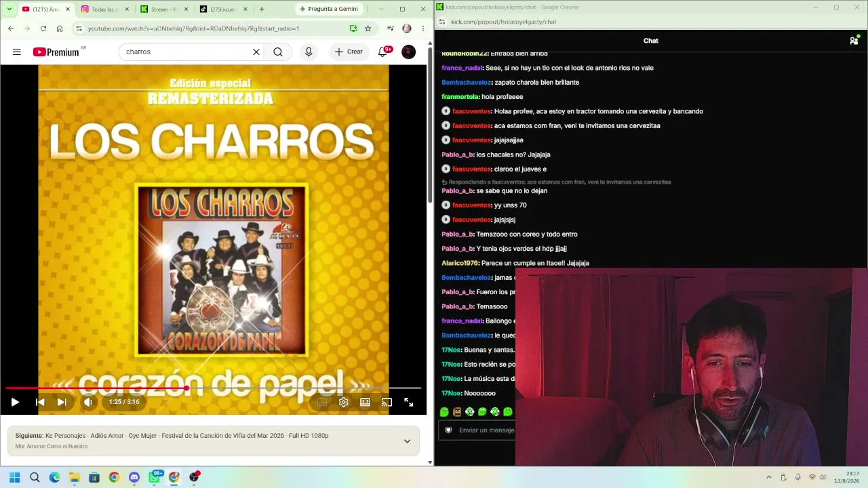Start voice search with the microphone
868x488 pixels.
309,52
